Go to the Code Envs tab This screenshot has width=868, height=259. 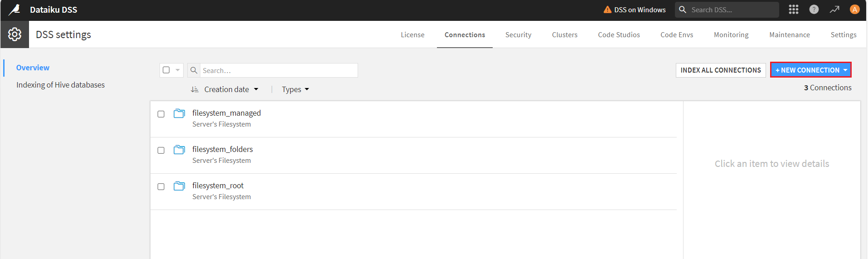676,35
